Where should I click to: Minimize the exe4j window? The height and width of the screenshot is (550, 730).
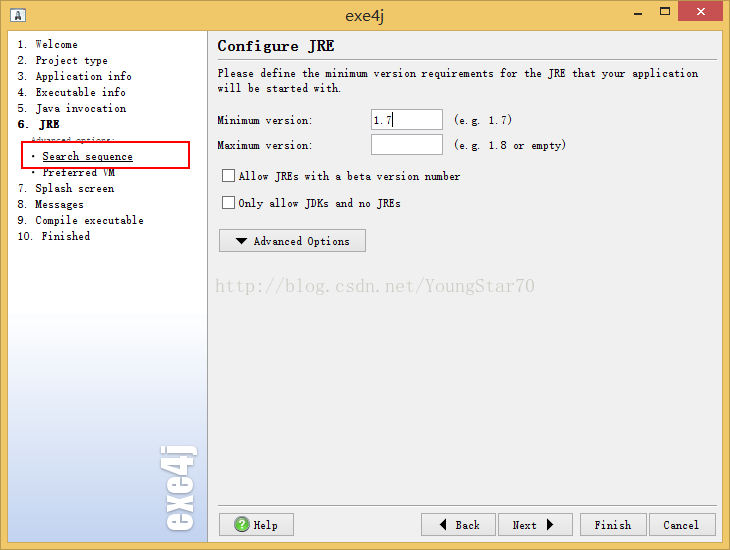tap(638, 12)
